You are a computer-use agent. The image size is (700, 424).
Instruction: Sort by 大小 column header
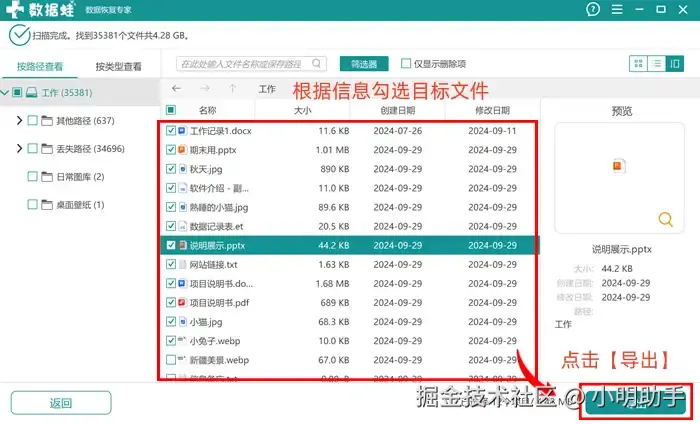click(303, 110)
